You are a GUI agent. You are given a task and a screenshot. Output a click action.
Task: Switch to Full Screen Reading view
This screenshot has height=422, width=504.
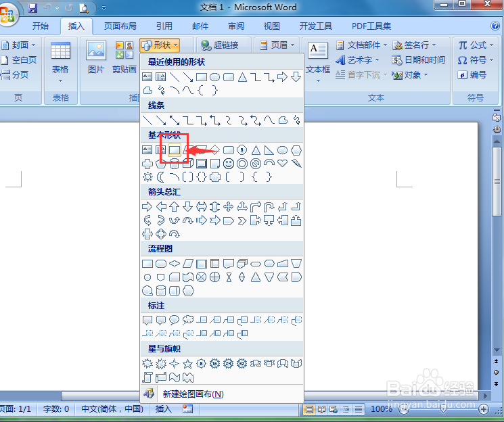point(321,409)
